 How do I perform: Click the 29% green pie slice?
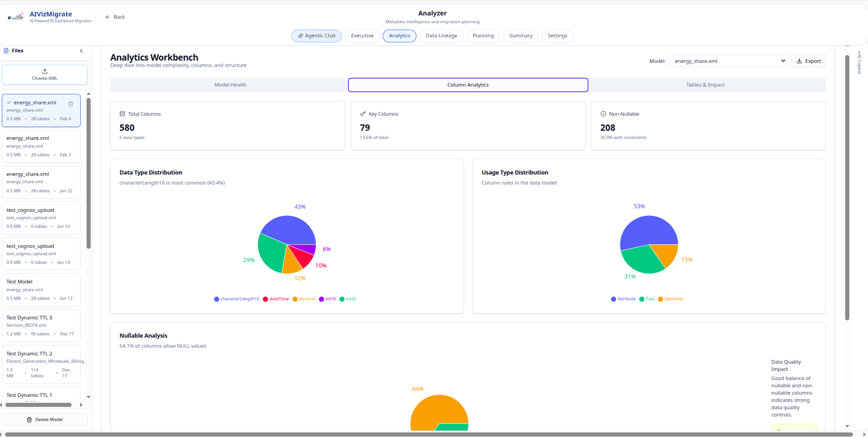coord(271,253)
